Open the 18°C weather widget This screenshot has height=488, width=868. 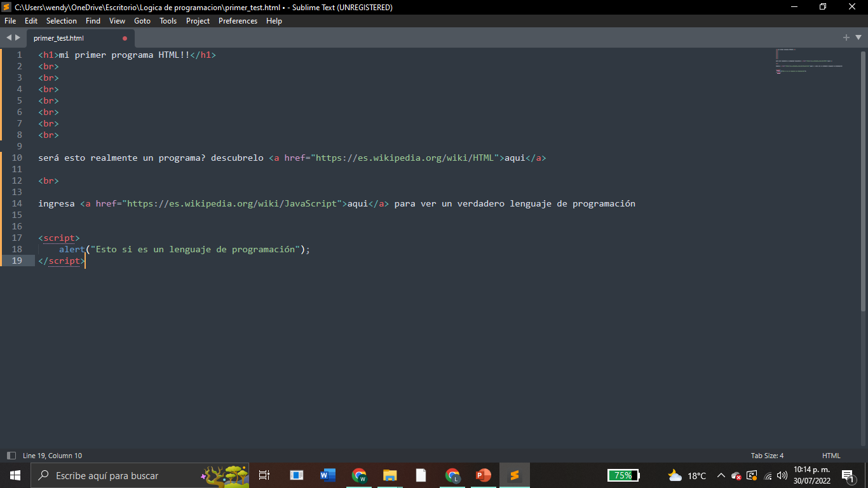point(687,475)
